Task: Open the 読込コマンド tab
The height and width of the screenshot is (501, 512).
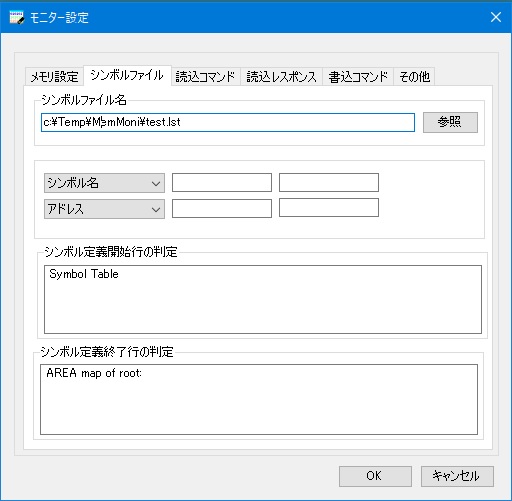Action: 205,77
